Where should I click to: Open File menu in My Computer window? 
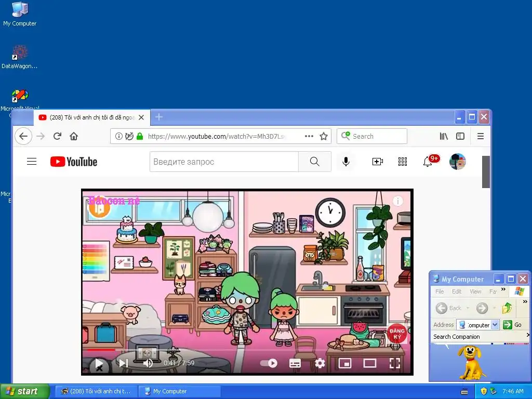[440, 291]
